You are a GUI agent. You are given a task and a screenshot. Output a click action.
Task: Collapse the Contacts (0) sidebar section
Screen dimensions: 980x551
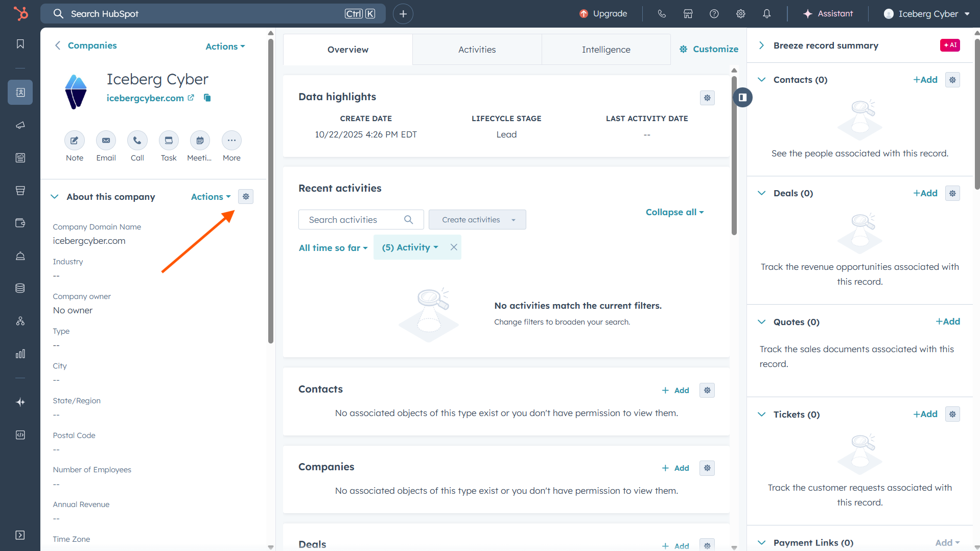pos(762,80)
